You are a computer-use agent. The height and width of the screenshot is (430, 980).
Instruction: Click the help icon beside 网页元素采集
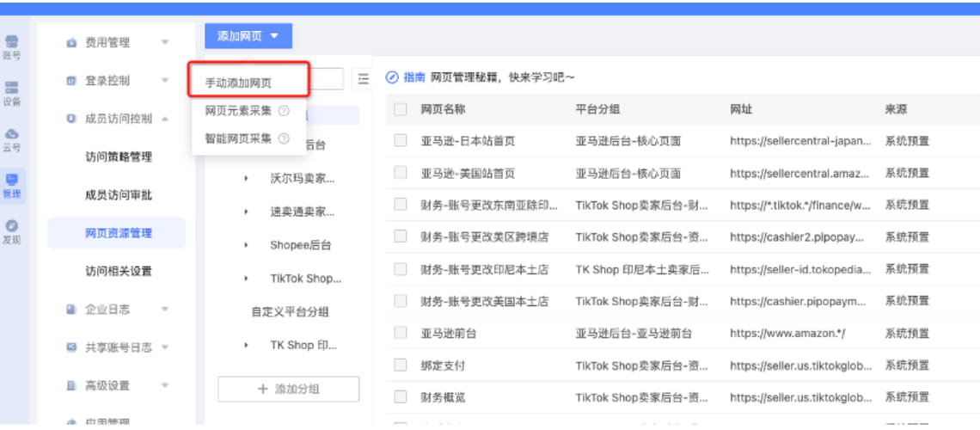tap(284, 111)
